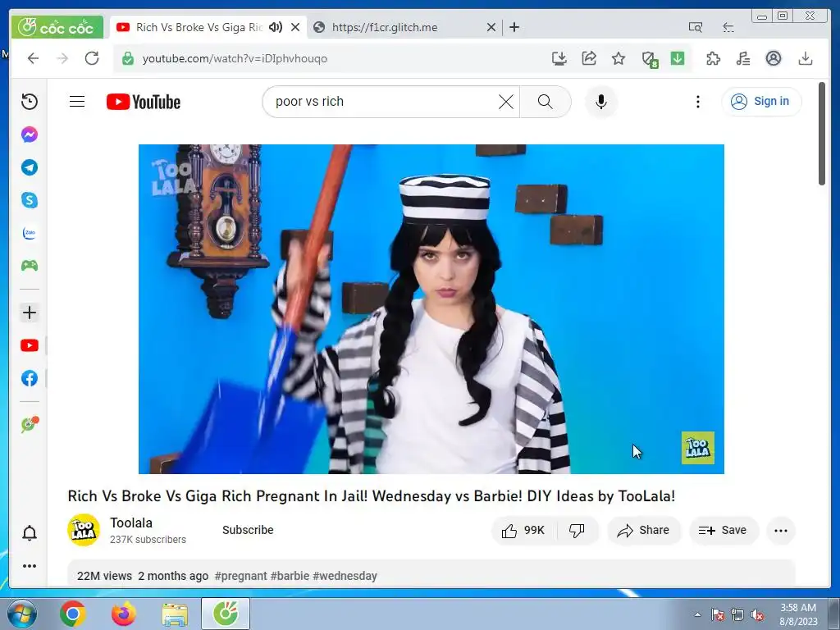Share this page icon in address bar
Image resolution: width=840 pixels, height=630 pixels.
tap(589, 58)
